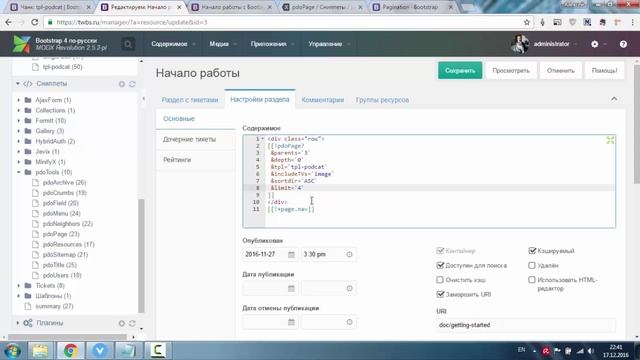Image resolution: width=640 pixels, height=360 pixels.
Task: Toggle the Кэшируемый checkbox
Action: click(x=532, y=251)
